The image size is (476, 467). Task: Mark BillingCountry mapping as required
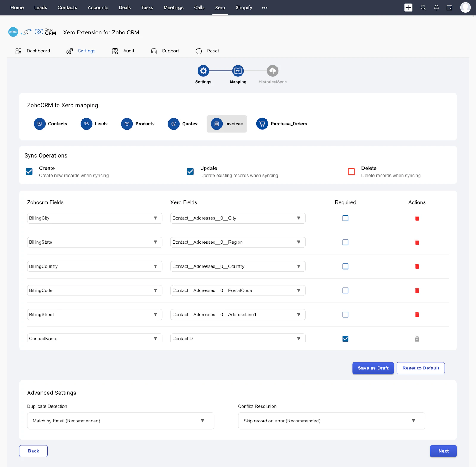tap(345, 266)
